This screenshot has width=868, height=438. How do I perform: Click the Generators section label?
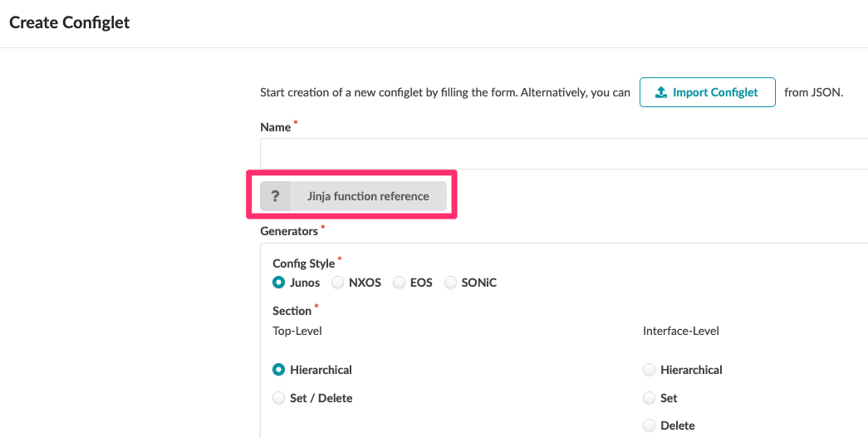tap(289, 230)
